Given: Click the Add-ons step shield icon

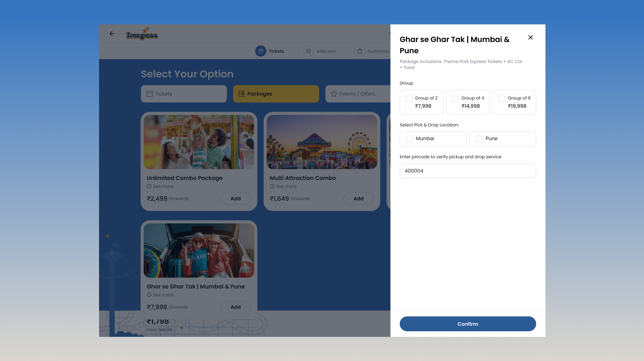Looking at the screenshot, I should click(x=309, y=51).
